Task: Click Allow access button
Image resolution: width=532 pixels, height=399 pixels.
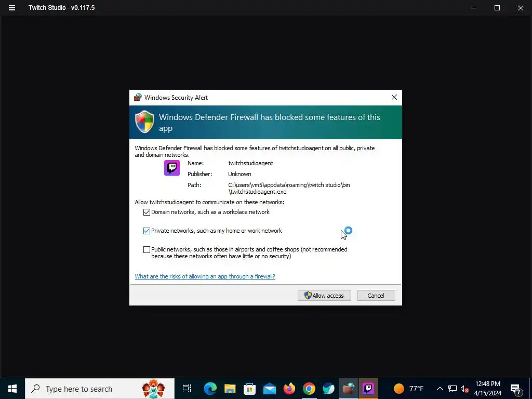Action: 324,296
